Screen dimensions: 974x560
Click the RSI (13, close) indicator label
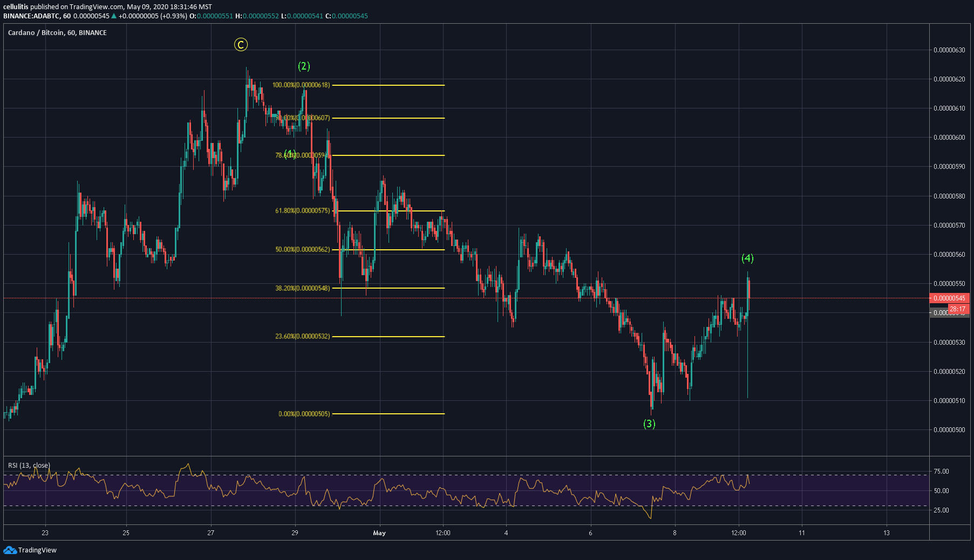(x=29, y=466)
